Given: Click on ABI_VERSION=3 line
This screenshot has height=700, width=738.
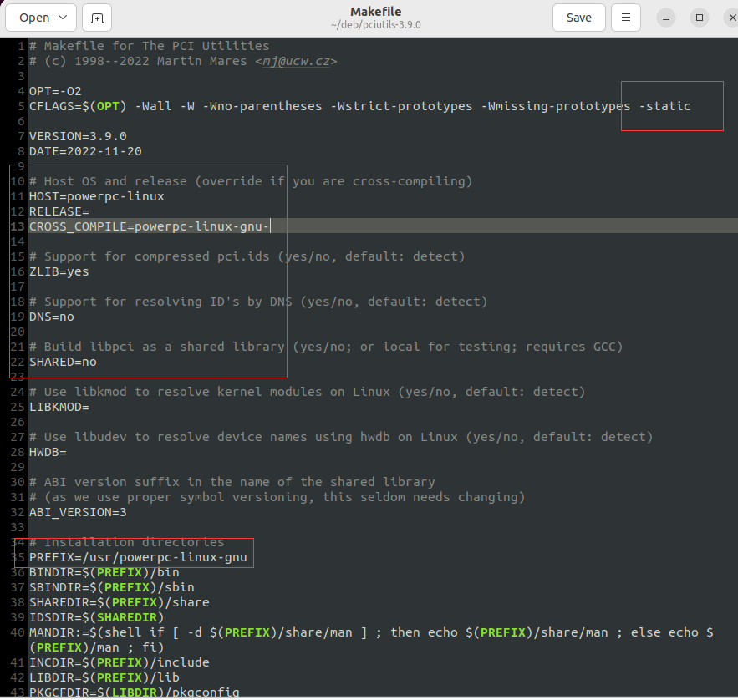Looking at the screenshot, I should tap(78, 512).
